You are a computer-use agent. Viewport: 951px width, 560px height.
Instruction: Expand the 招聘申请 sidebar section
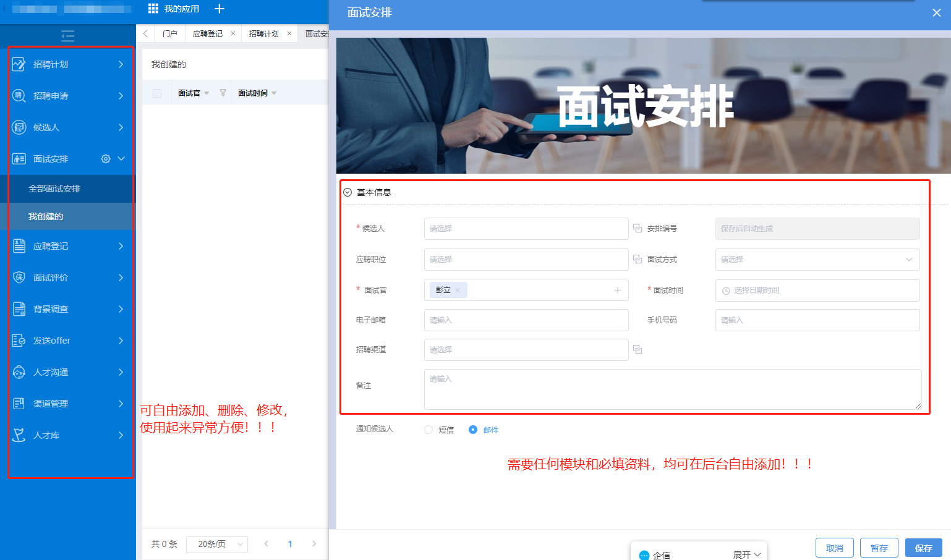coord(121,96)
